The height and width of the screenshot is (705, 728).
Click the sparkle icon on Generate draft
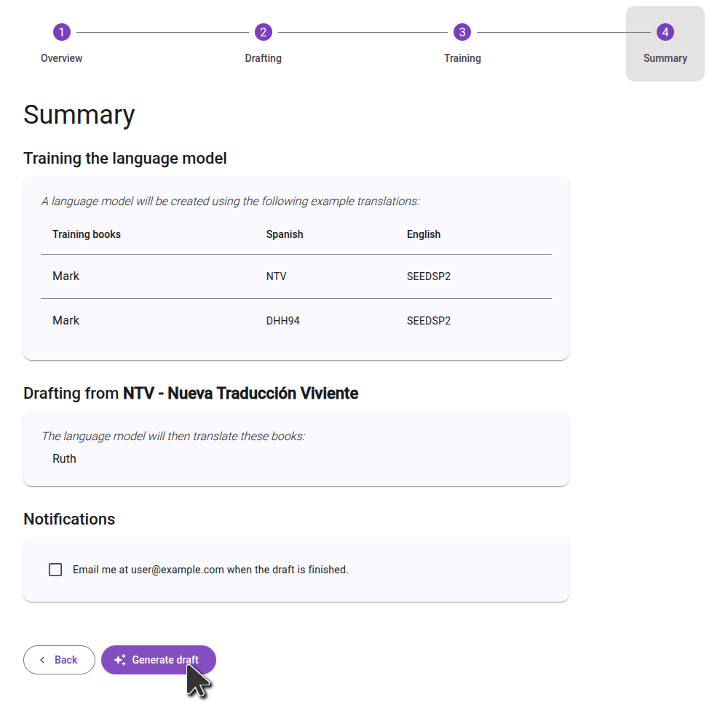tap(120, 660)
